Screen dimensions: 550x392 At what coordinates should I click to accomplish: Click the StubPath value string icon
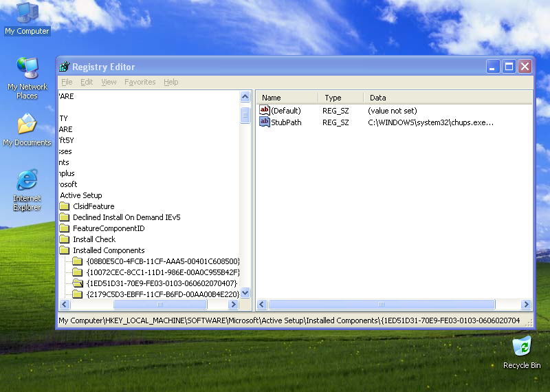[265, 122]
